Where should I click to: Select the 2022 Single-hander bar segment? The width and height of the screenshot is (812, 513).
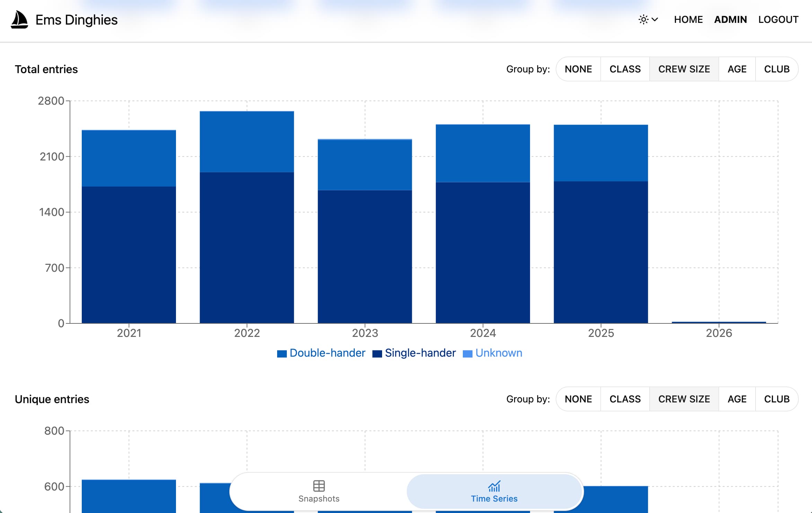pos(247,247)
